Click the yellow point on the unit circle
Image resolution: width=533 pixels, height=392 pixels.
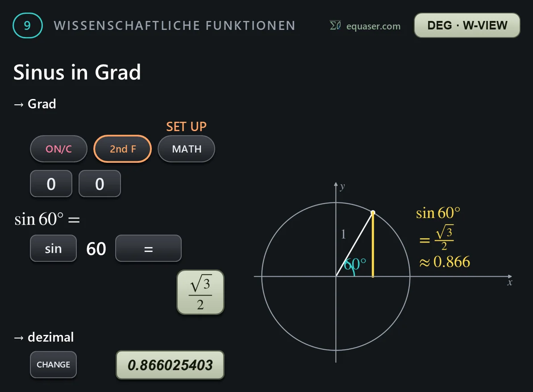point(373,212)
